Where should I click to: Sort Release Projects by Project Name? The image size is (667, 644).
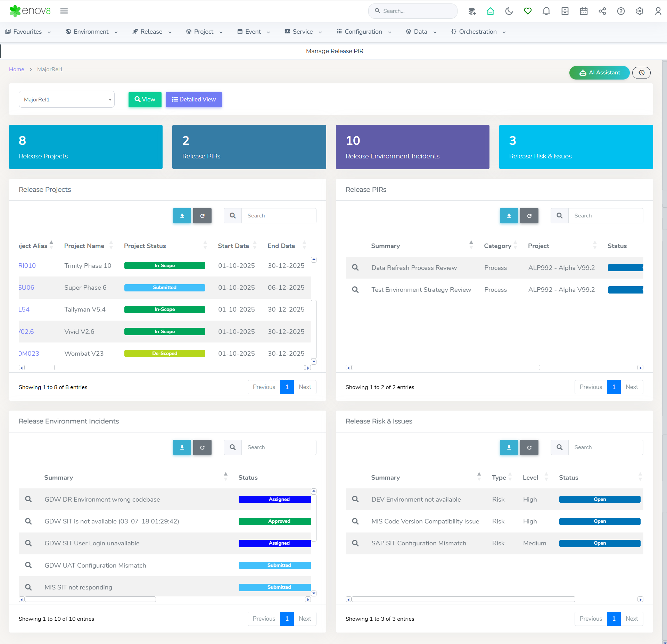pos(84,246)
